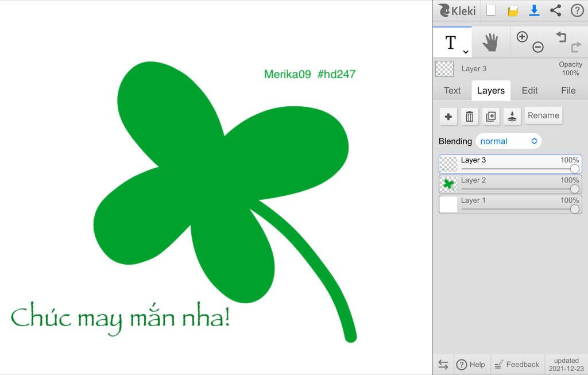Screen dimensions: 588x375
Task: Expand the tool chooser arrow beside Text tool
Action: click(465, 52)
